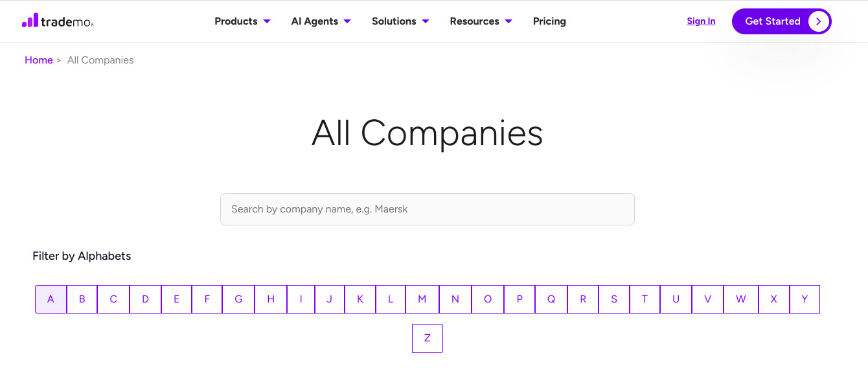Image resolution: width=868 pixels, height=377 pixels.
Task: Filter companies by letter S
Action: click(614, 299)
